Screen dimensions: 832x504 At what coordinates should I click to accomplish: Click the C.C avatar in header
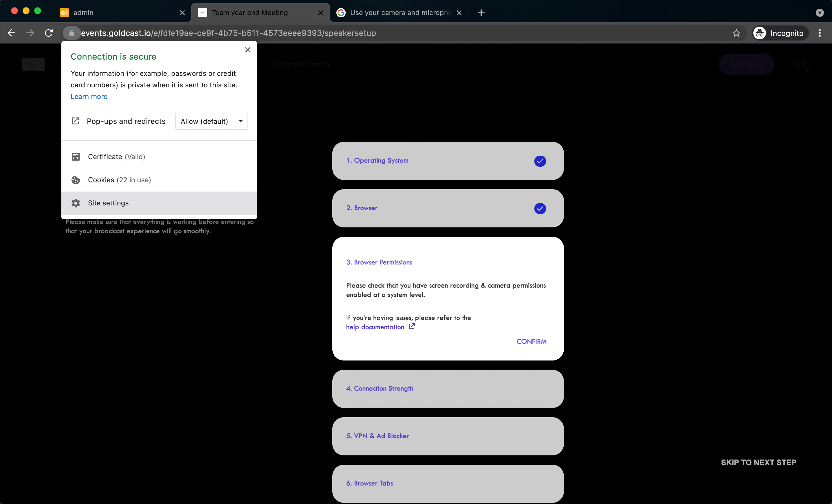[x=801, y=64]
